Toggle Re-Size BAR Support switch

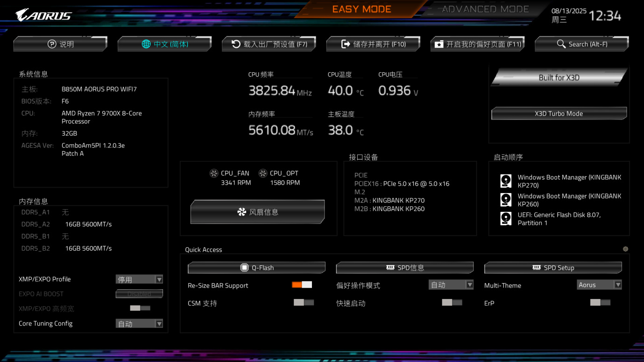(x=302, y=285)
